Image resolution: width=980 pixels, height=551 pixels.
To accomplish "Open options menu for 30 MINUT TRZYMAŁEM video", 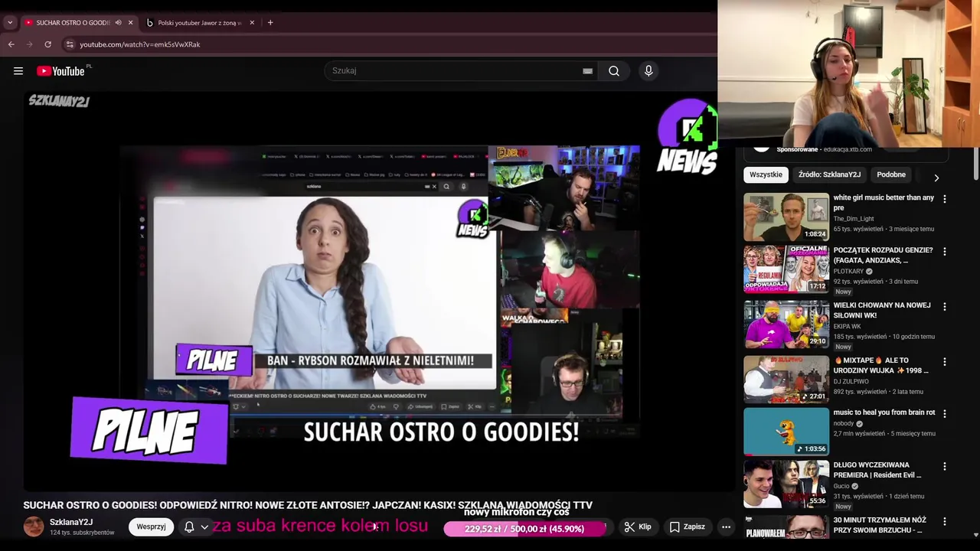I will click(x=944, y=521).
